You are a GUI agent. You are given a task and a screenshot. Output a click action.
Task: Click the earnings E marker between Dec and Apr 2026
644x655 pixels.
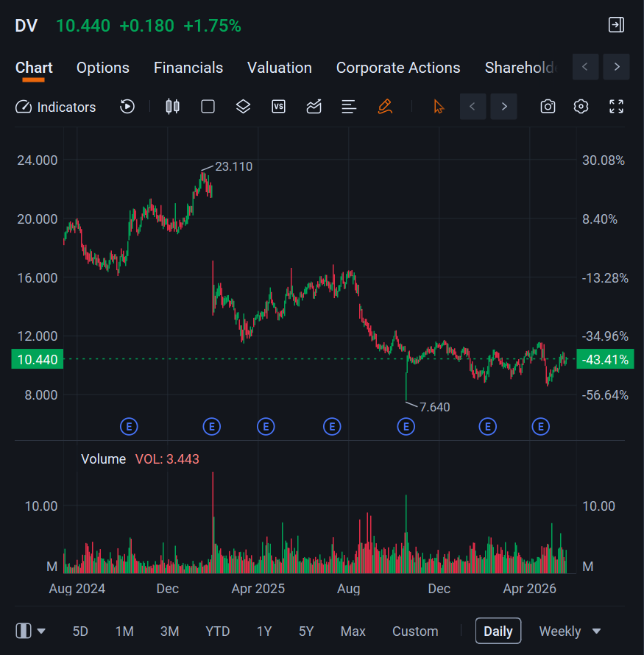pos(488,427)
